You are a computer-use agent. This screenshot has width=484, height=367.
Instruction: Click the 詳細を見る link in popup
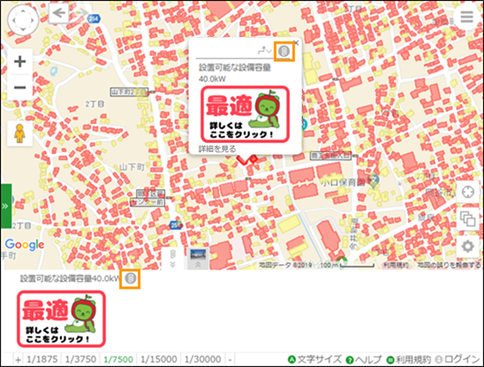pyautogui.click(x=217, y=149)
